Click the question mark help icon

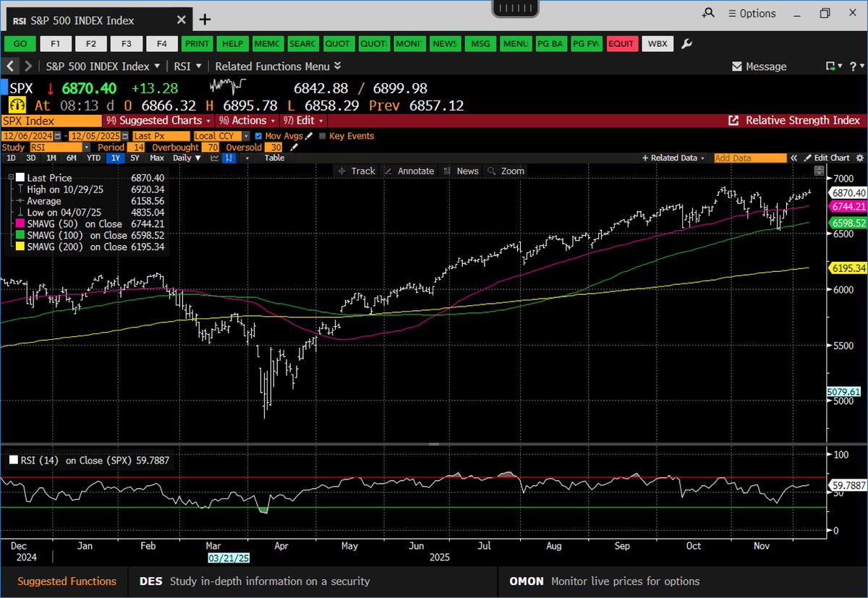pyautogui.click(x=853, y=67)
